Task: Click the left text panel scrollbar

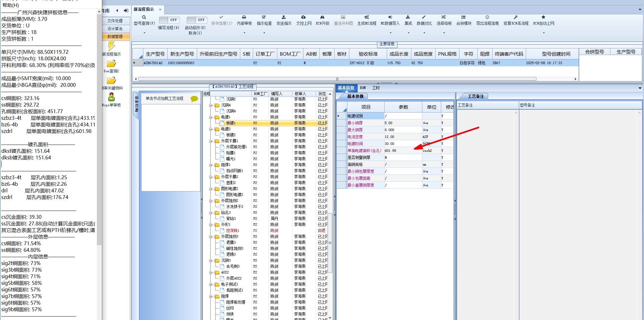Action: (x=99, y=129)
